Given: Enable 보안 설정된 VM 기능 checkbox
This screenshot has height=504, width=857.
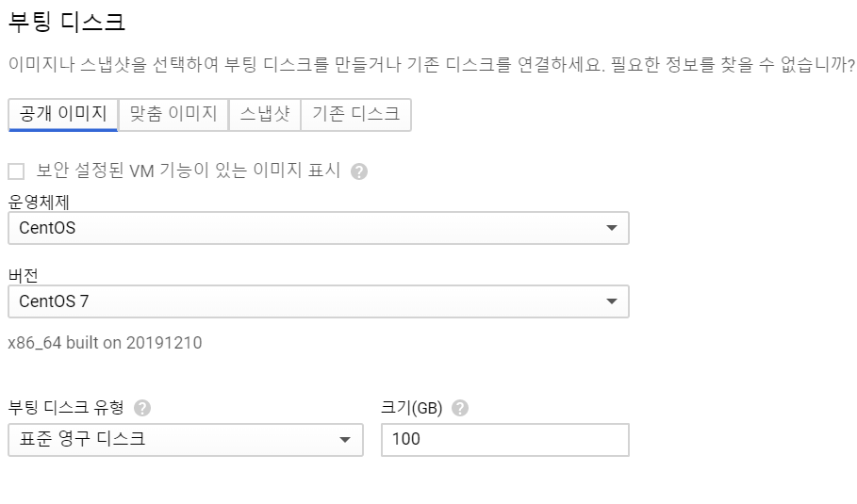Looking at the screenshot, I should 16,171.
